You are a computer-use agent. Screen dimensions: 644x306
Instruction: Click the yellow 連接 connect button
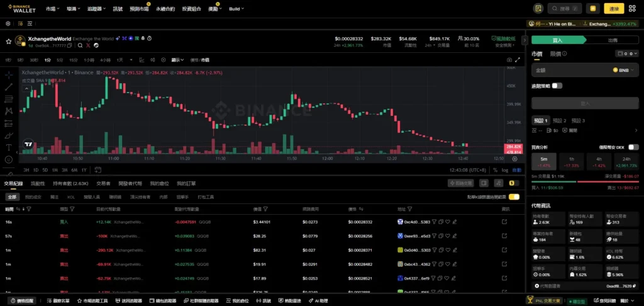(614, 8)
